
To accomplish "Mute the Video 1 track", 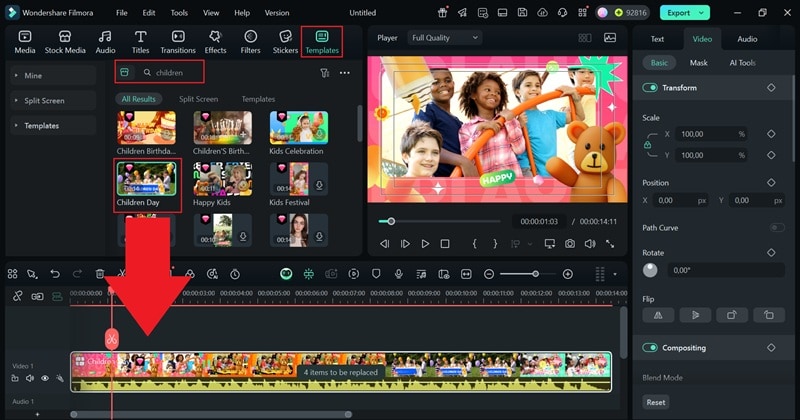I will pyautogui.click(x=30, y=378).
